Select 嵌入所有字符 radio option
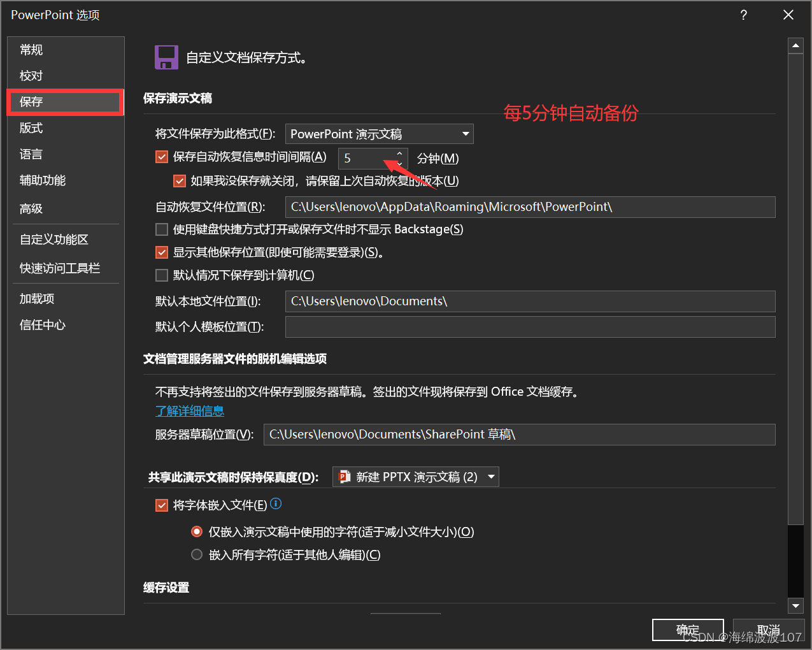Image resolution: width=812 pixels, height=650 pixels. [x=197, y=554]
